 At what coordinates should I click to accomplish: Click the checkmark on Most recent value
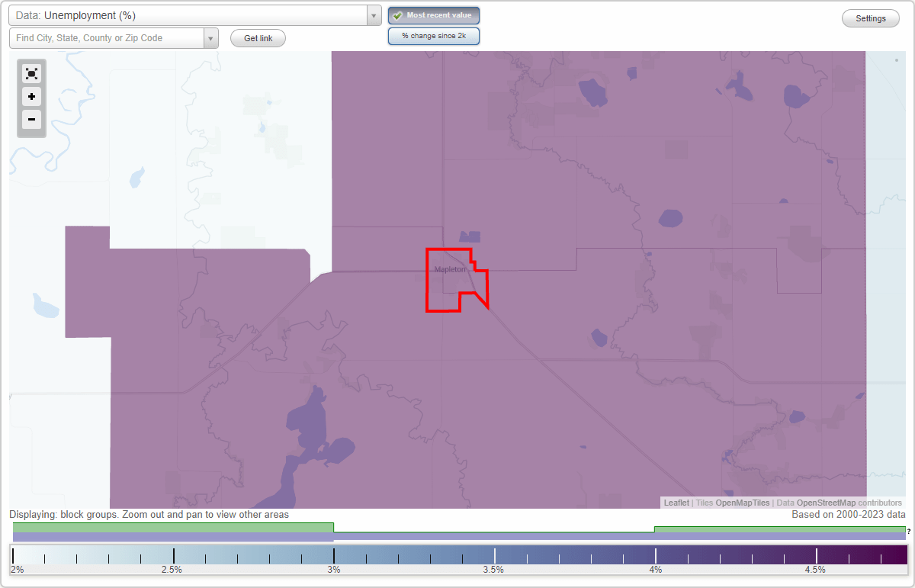pyautogui.click(x=398, y=14)
